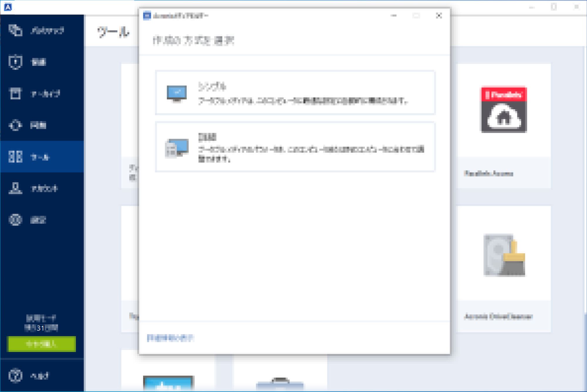
Task: Select the highlighted Tools item in the sidebar
Action: (x=42, y=157)
